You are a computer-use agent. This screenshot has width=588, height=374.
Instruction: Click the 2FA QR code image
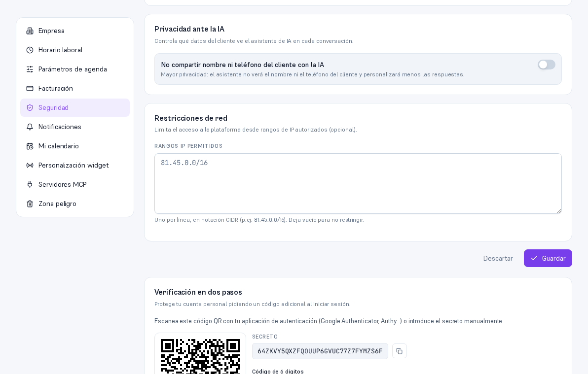click(x=200, y=356)
